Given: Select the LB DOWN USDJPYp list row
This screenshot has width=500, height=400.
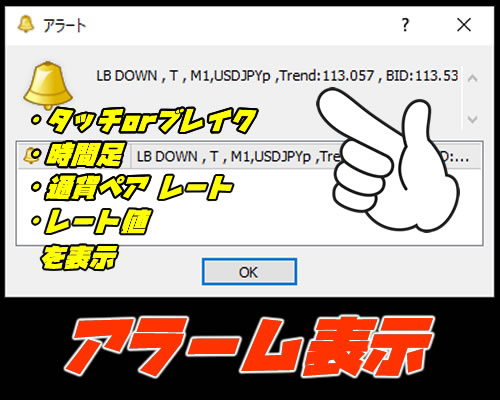Looking at the screenshot, I should tap(249, 156).
